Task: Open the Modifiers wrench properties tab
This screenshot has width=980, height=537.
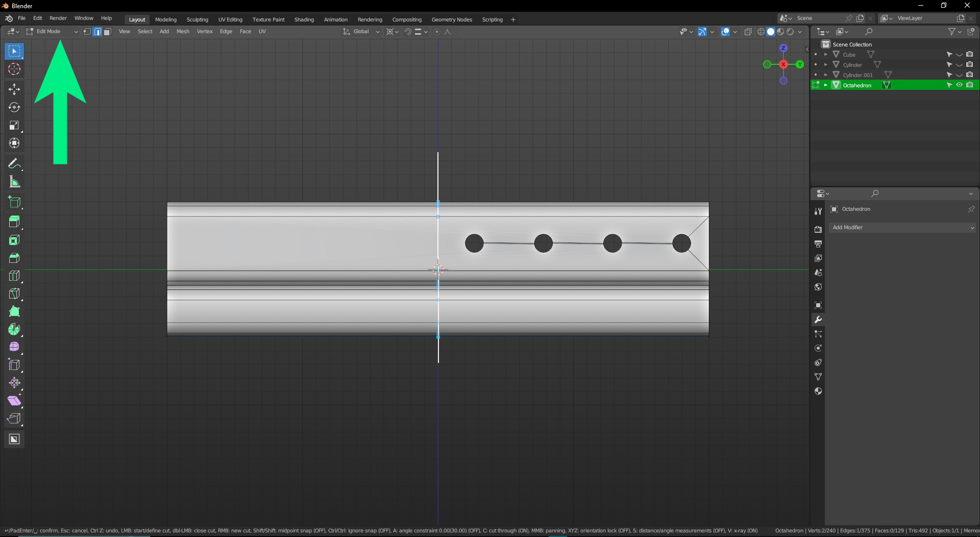Action: tap(818, 320)
